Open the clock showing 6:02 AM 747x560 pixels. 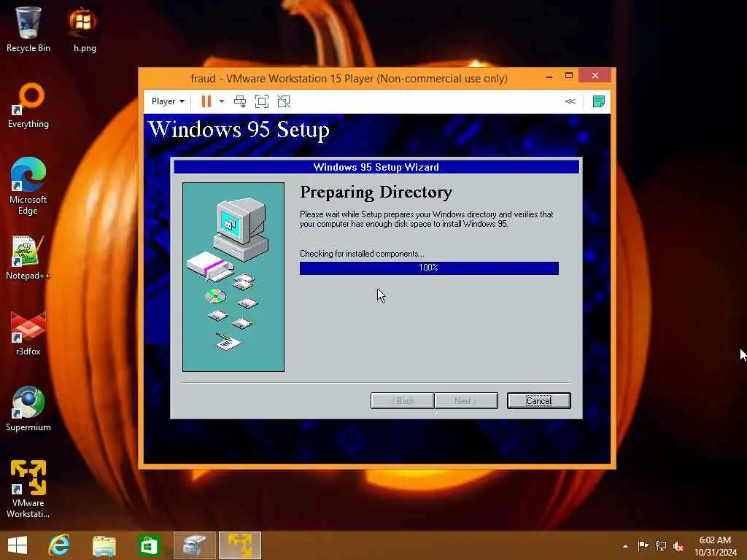click(x=715, y=546)
